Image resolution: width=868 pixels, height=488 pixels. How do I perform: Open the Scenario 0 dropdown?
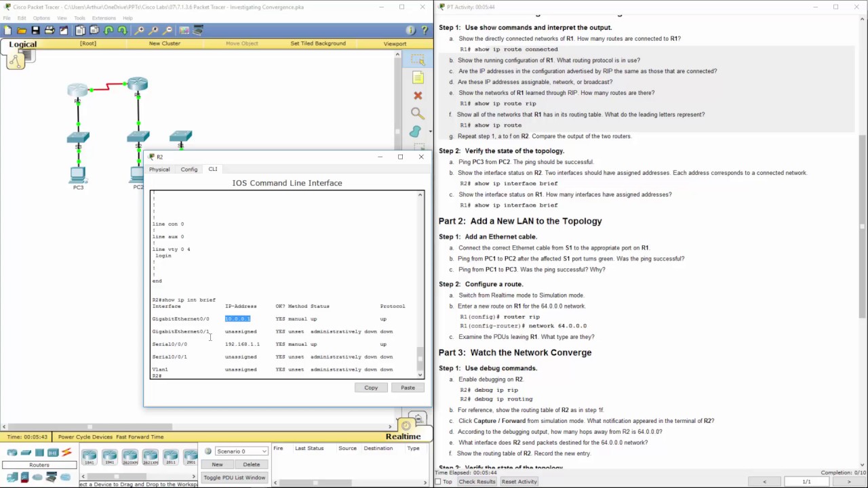tap(241, 451)
